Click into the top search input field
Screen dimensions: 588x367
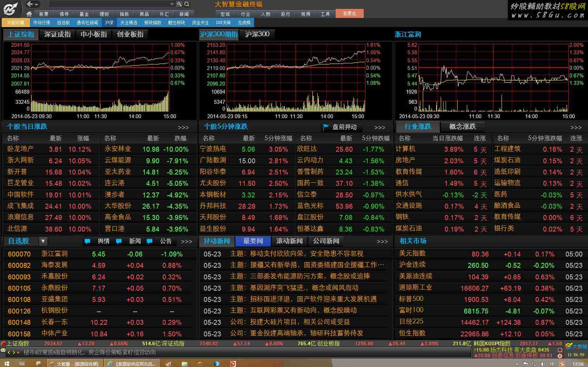pyautogui.click(x=109, y=4)
